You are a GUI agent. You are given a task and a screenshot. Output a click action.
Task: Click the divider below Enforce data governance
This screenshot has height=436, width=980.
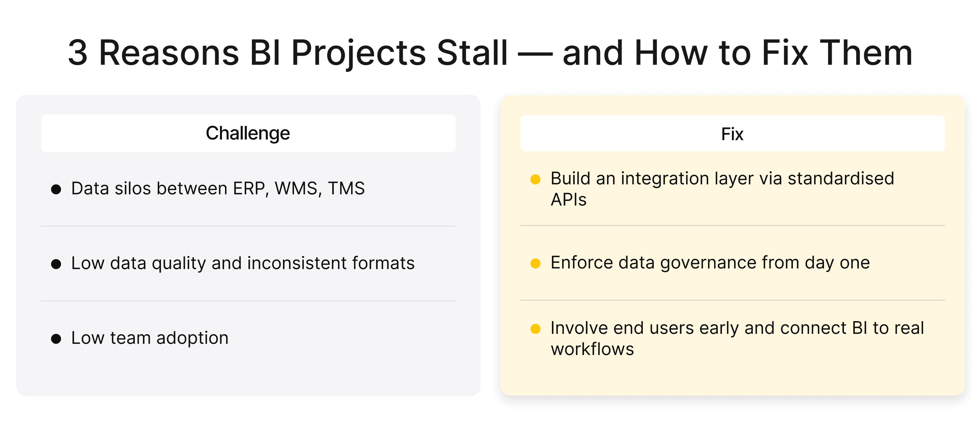pos(733,300)
